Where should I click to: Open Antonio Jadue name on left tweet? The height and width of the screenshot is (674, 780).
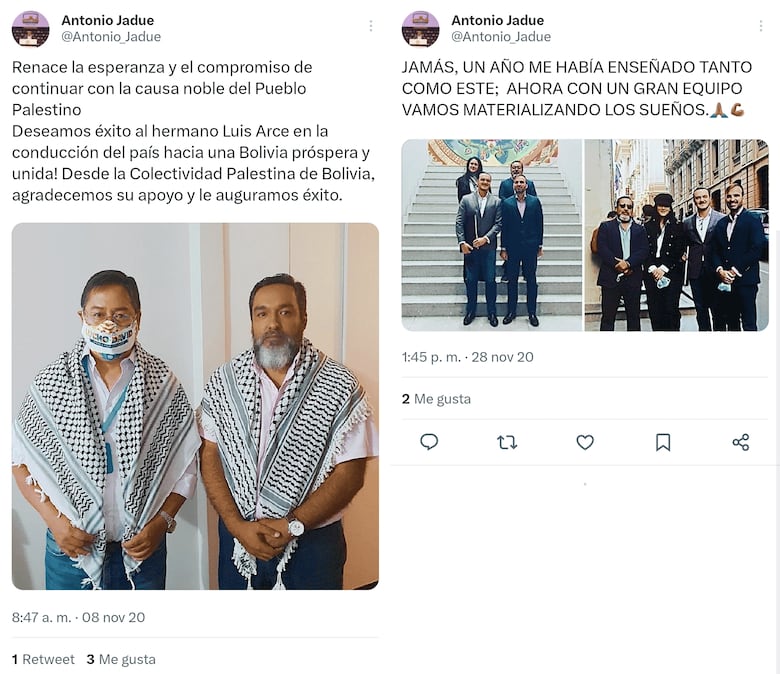click(x=107, y=20)
